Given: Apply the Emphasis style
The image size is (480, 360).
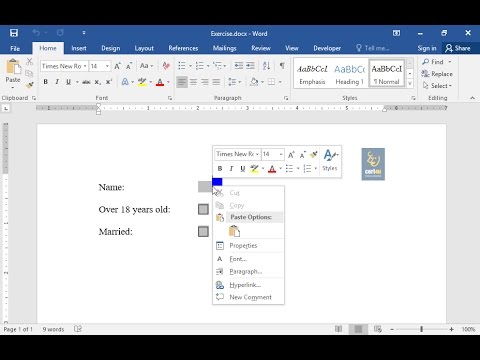Looking at the screenshot, I should (x=312, y=74).
